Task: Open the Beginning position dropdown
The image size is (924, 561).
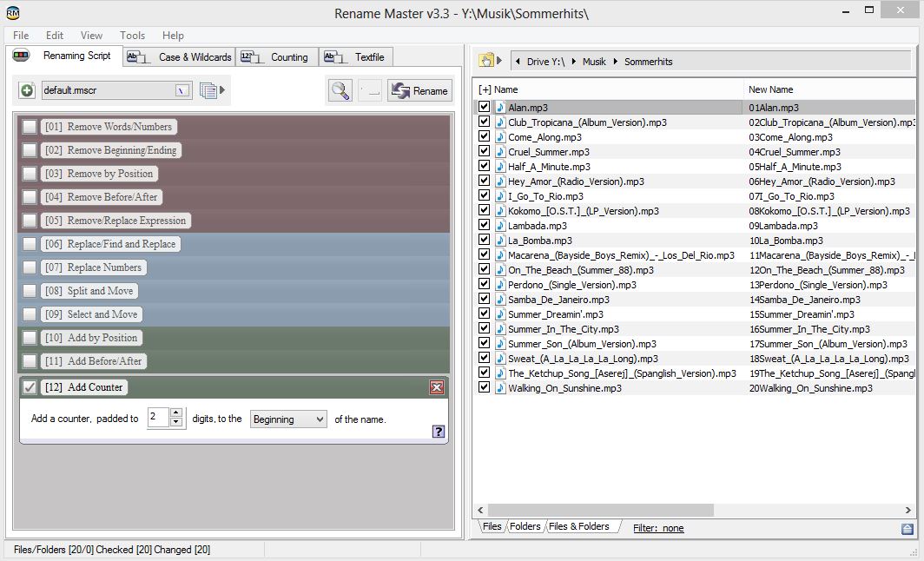Action: (288, 419)
